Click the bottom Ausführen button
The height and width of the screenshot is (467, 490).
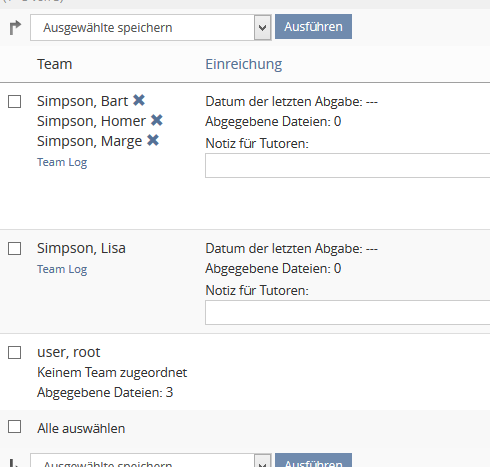313,460
